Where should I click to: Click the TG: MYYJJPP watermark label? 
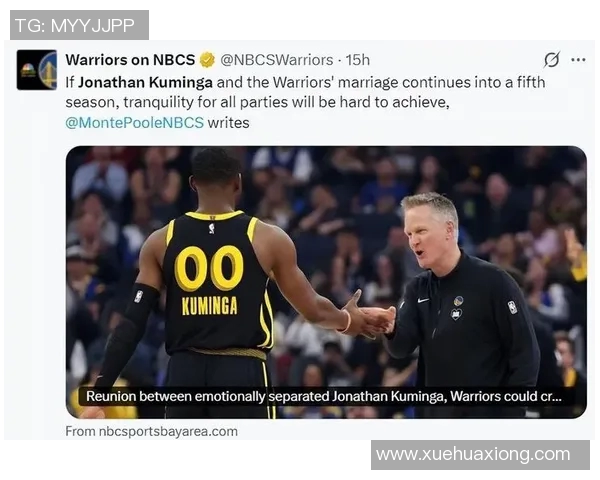tap(79, 25)
